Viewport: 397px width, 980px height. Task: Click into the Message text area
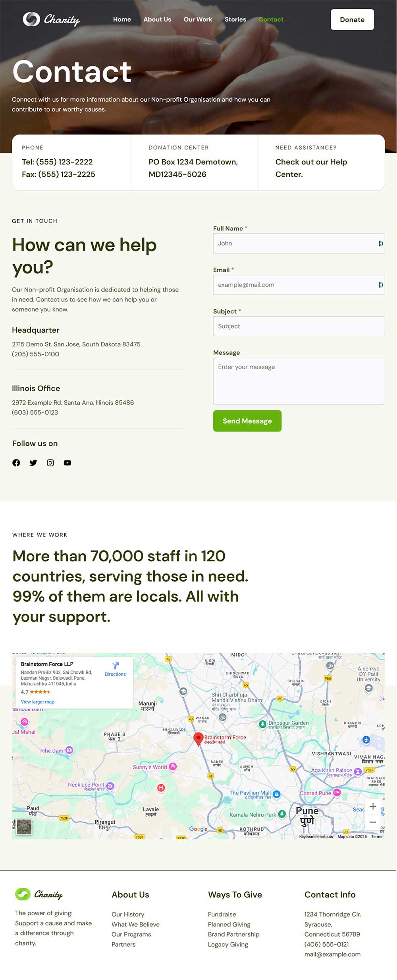(299, 381)
